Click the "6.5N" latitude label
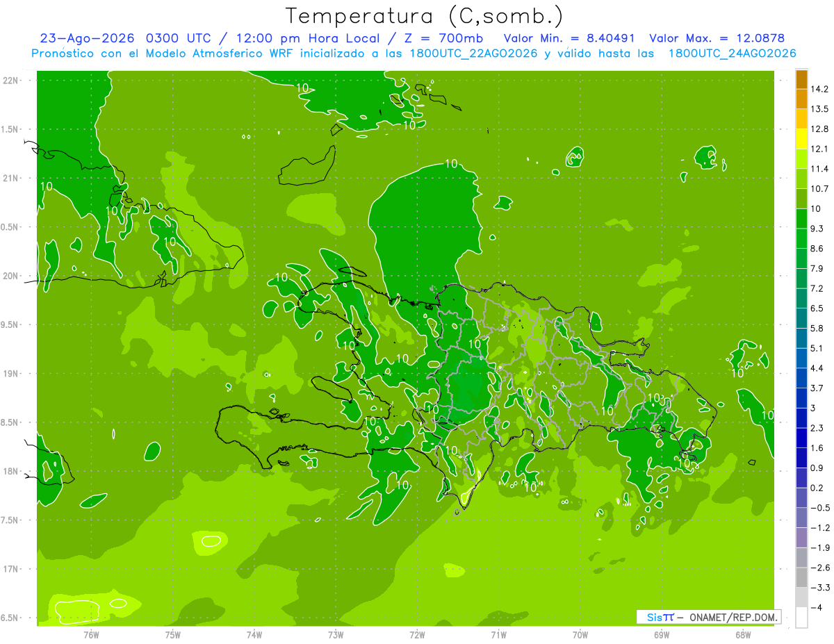The width and height of the screenshot is (834, 644). click(10, 618)
